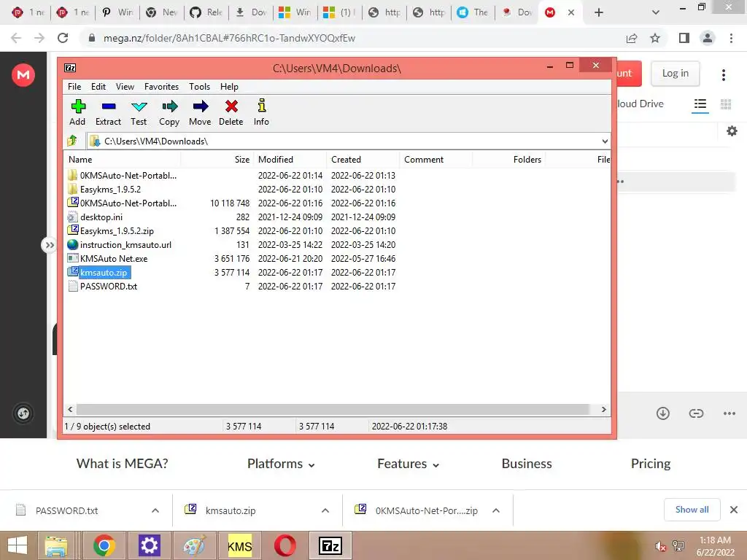The width and height of the screenshot is (747, 560).
Task: Open the Chrome tab search dropdown
Action: point(656,12)
